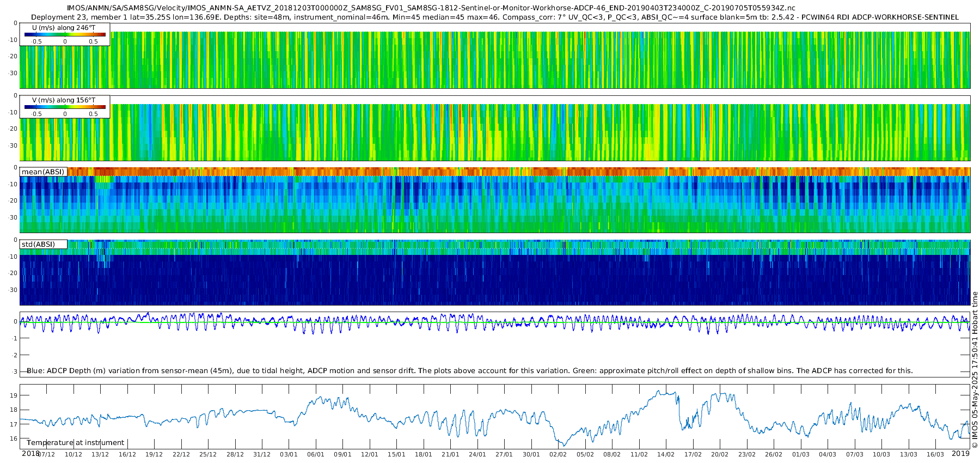This screenshot has height=463, width=980.
Task: Click the file path title text at top
Action: point(431,8)
